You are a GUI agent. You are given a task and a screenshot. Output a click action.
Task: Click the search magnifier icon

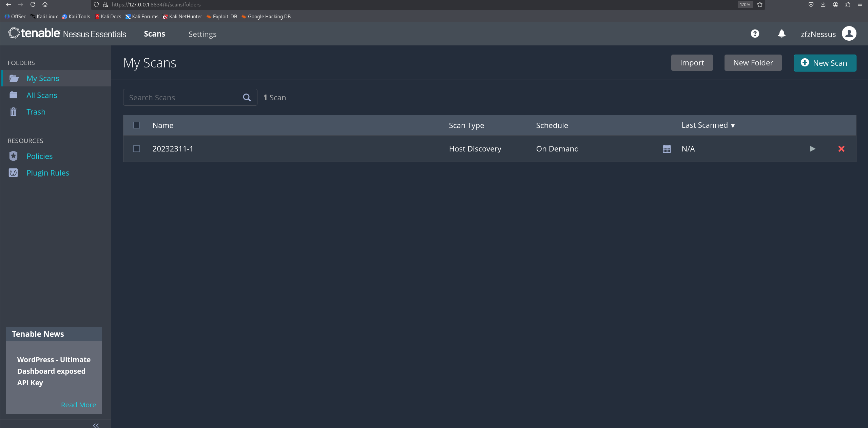pyautogui.click(x=247, y=98)
